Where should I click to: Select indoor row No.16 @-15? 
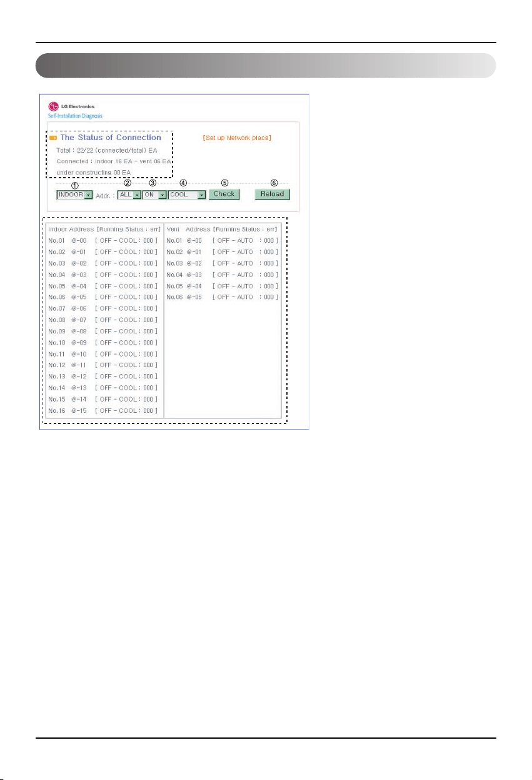(x=103, y=411)
